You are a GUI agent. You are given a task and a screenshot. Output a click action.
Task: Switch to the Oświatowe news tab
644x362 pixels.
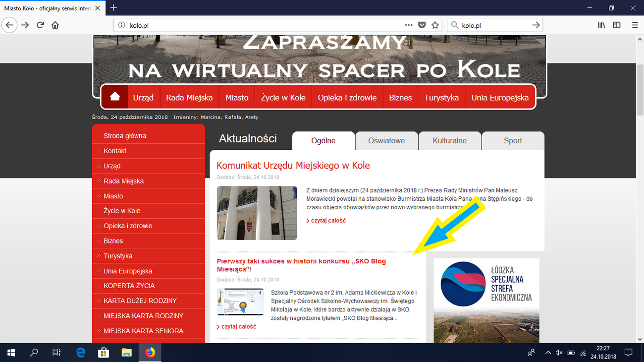386,140
